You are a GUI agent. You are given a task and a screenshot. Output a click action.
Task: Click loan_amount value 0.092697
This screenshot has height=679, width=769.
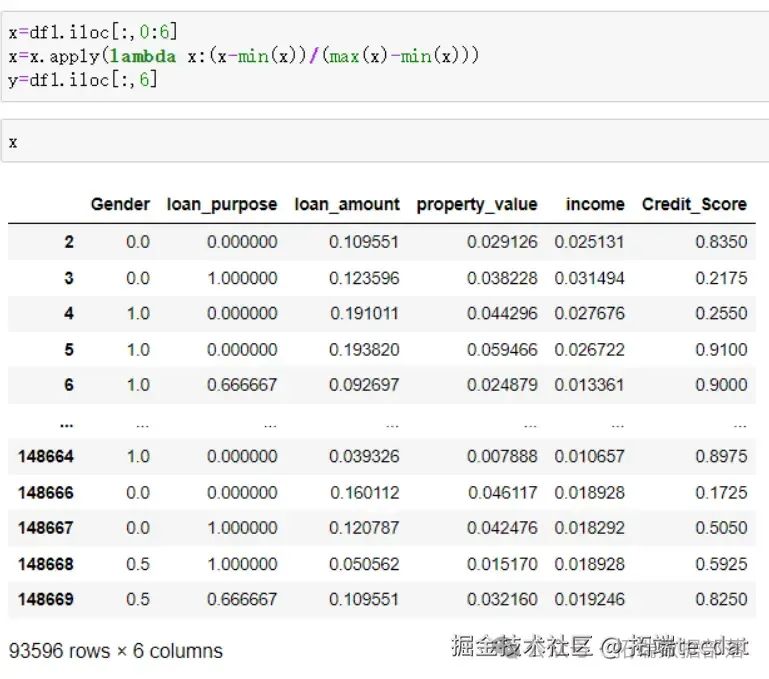(x=364, y=385)
